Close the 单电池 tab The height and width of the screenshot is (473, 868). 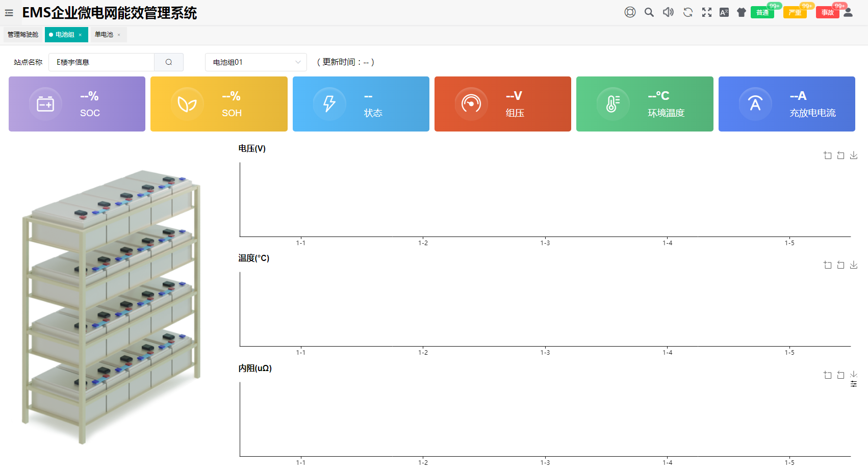(119, 35)
